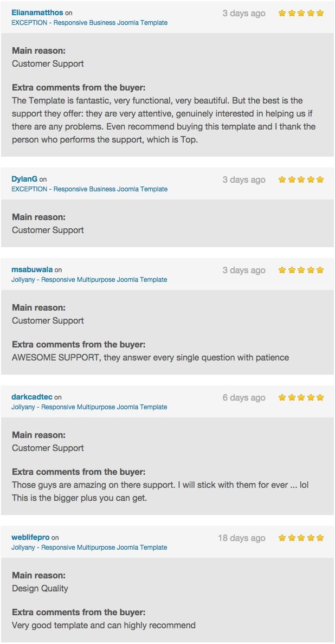Click the star rating on DylanG's review
Viewport: 335px width, 644px height.
(301, 179)
